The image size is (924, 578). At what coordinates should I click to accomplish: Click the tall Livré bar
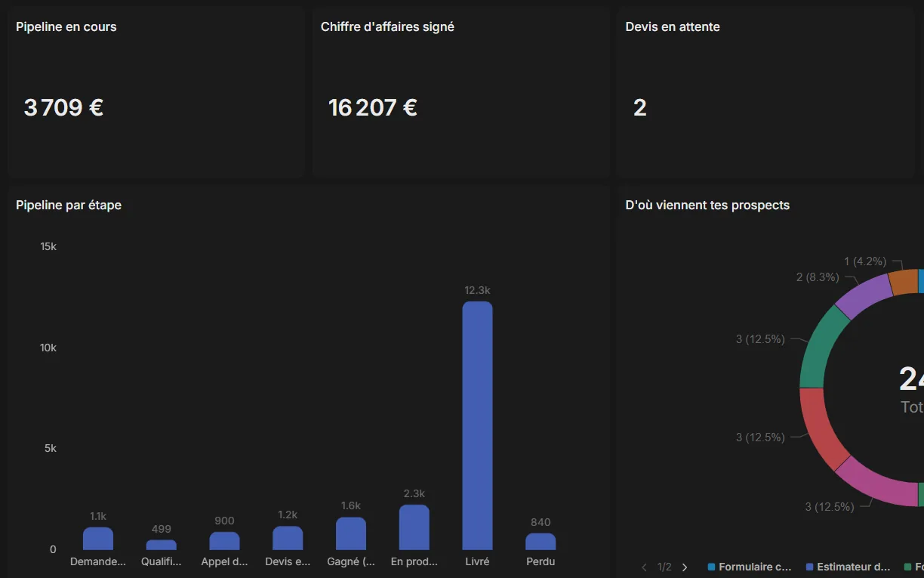tap(477, 425)
